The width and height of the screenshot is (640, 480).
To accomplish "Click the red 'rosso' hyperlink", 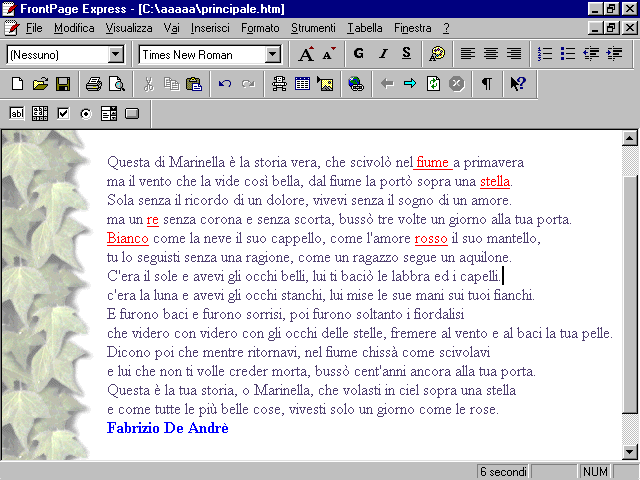I will [x=431, y=238].
